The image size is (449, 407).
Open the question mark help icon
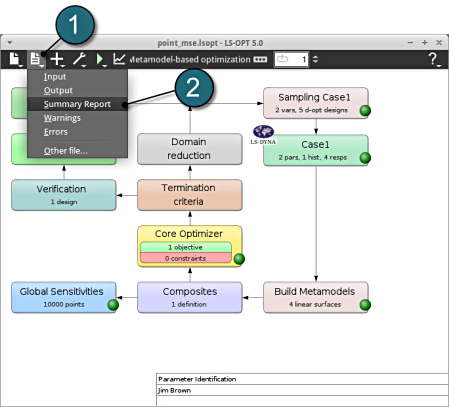tap(434, 59)
